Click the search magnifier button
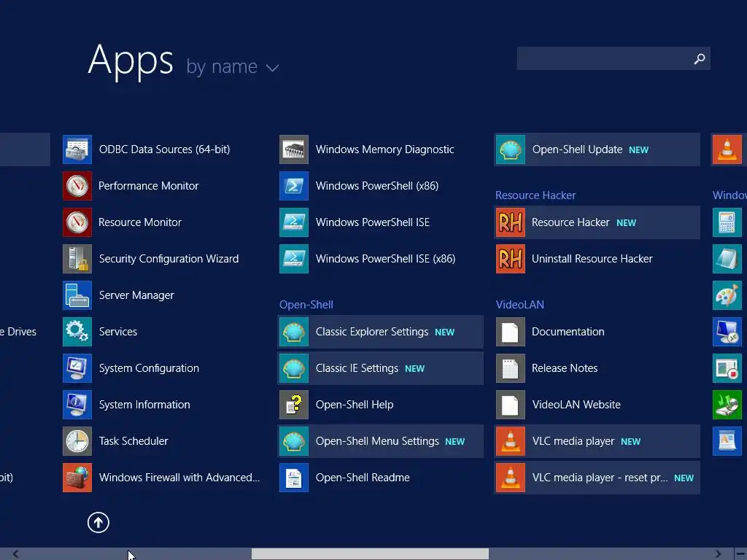Image resolution: width=747 pixels, height=560 pixels. 700,58
